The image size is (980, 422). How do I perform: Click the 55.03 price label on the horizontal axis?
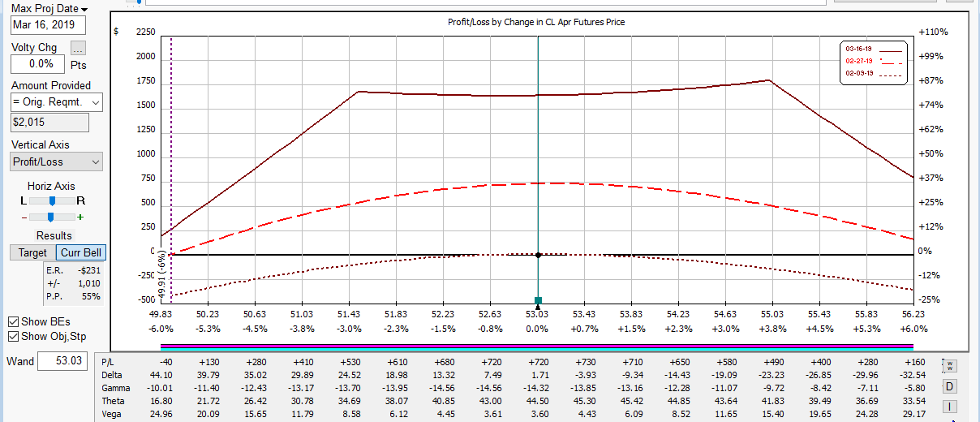click(x=772, y=314)
